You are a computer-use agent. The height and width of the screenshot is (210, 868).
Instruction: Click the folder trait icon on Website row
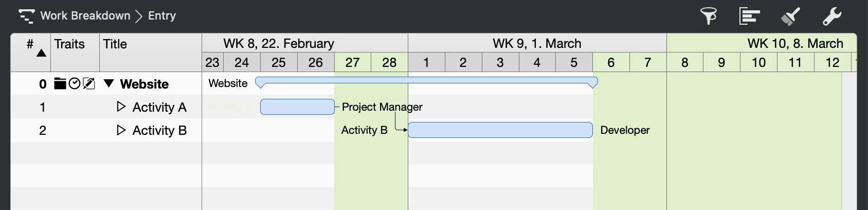coord(60,83)
